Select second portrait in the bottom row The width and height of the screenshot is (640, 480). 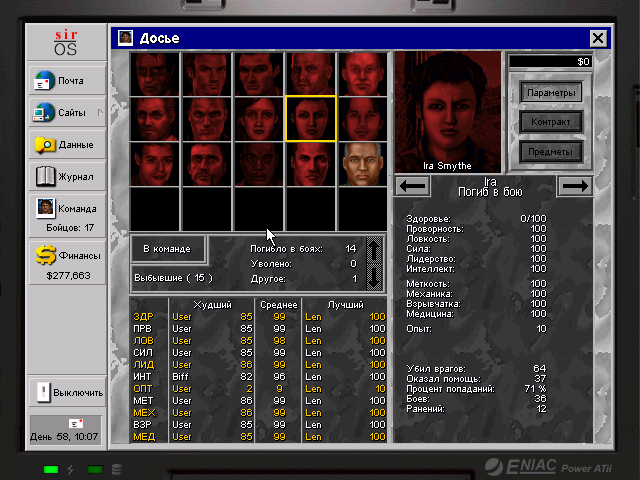[x=207, y=164]
